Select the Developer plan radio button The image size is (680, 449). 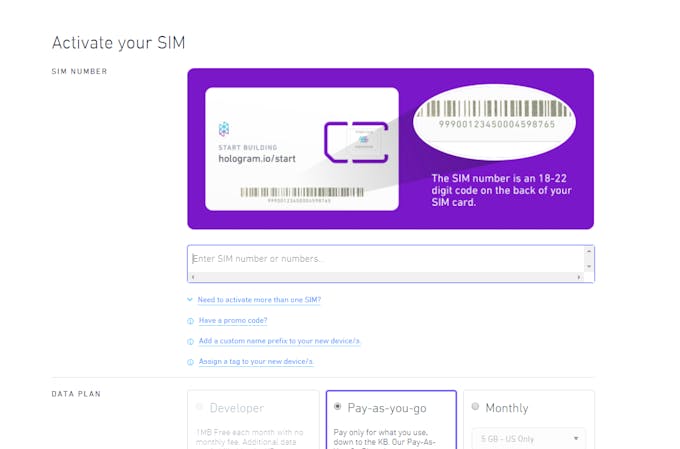[199, 406]
